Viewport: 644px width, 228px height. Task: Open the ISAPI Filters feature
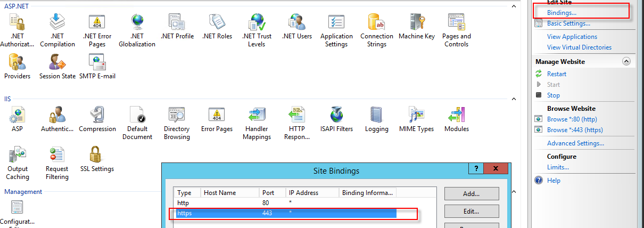point(336,119)
